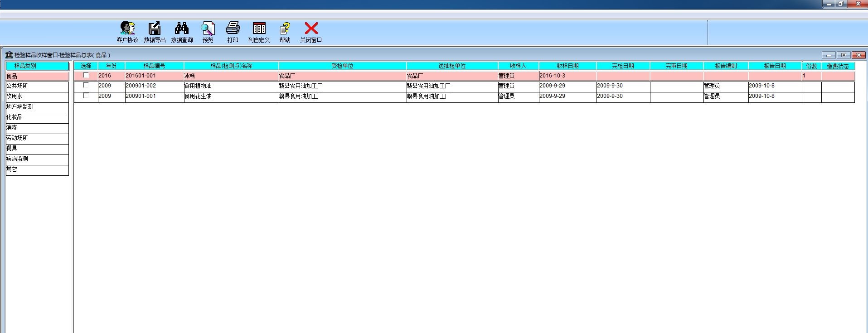Click the 选择 column header
This screenshot has width=868, height=333.
86,66
